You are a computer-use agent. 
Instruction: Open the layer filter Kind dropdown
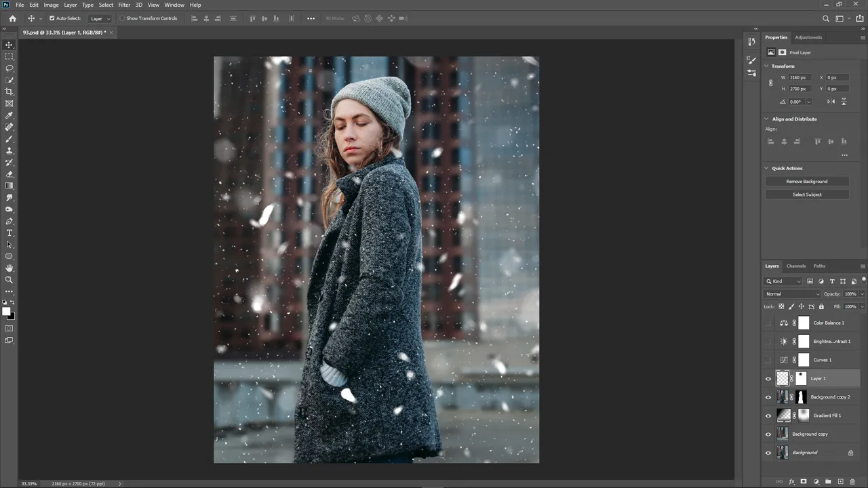(x=783, y=281)
